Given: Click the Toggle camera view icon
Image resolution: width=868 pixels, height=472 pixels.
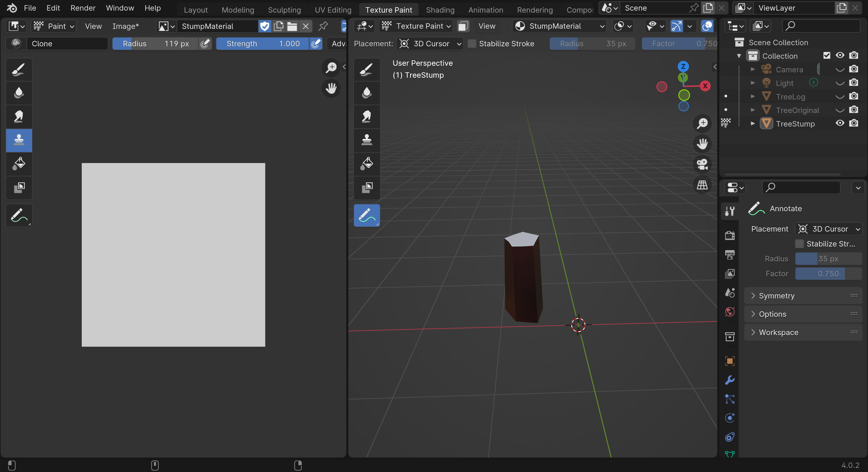Looking at the screenshot, I should (702, 164).
